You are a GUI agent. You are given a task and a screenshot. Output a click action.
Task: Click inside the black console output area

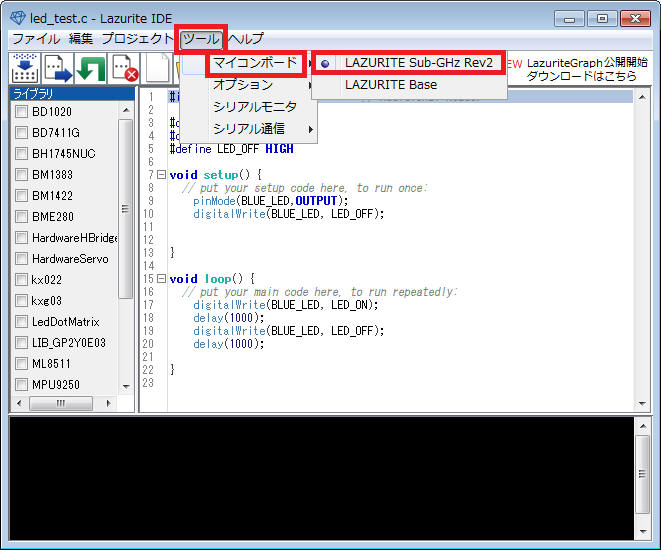coord(321,478)
